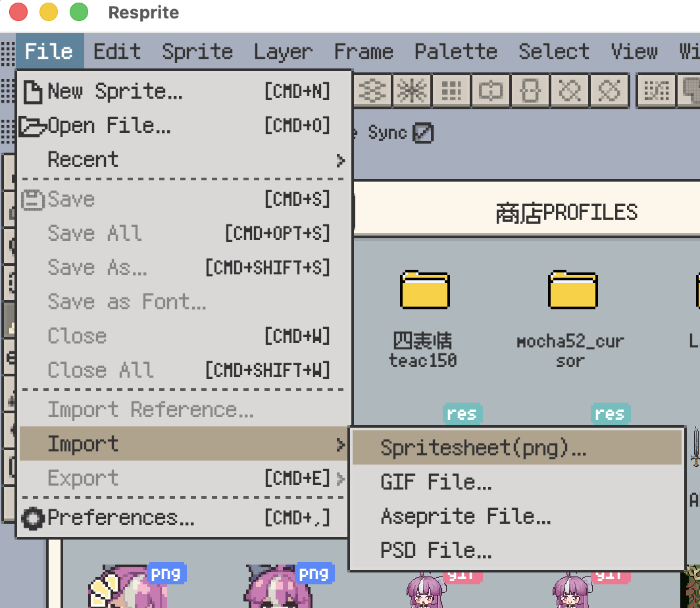Click the dithering pattern toolbar icon
The height and width of the screenshot is (608, 700).
(655, 91)
